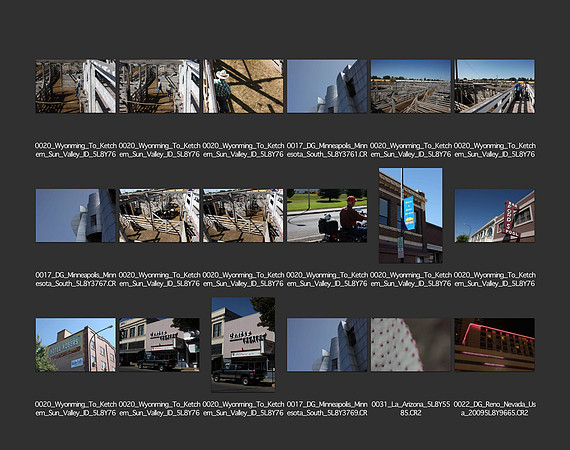Select stockyard walkway thumbnail with people on right
Image resolution: width=570 pixels, height=450 pixels.
[494, 86]
